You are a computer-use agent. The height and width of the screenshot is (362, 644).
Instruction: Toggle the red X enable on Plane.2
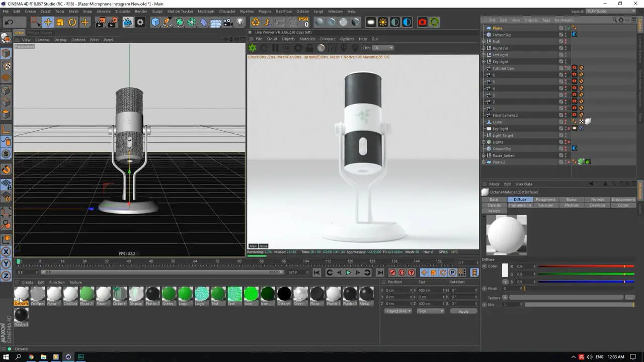569,162
